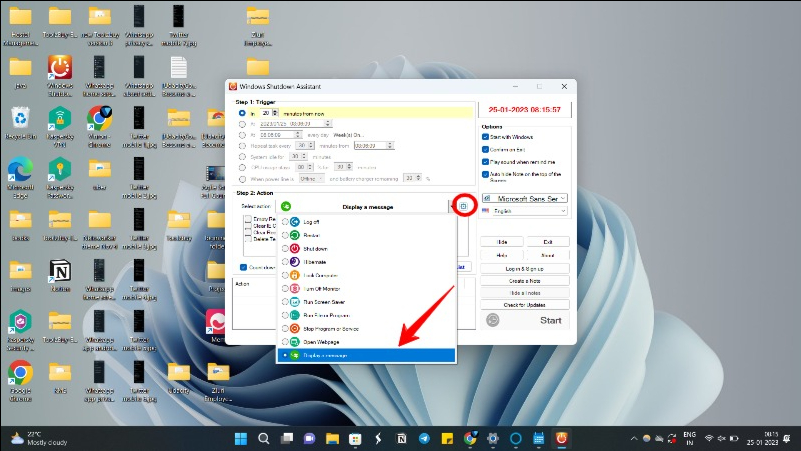Open Windows Start menu on taskbar
This screenshot has height=451, width=801.
pyautogui.click(x=241, y=438)
